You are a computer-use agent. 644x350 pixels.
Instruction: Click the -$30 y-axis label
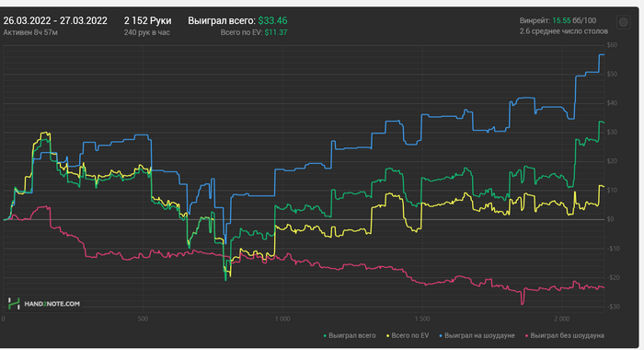(614, 307)
